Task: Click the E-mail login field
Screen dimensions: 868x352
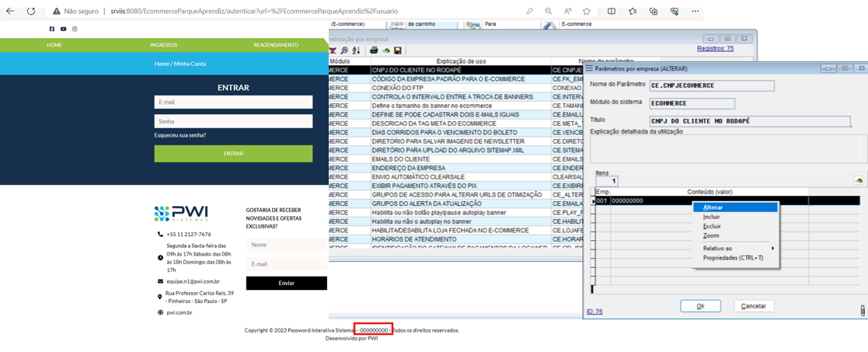Action: (x=233, y=102)
